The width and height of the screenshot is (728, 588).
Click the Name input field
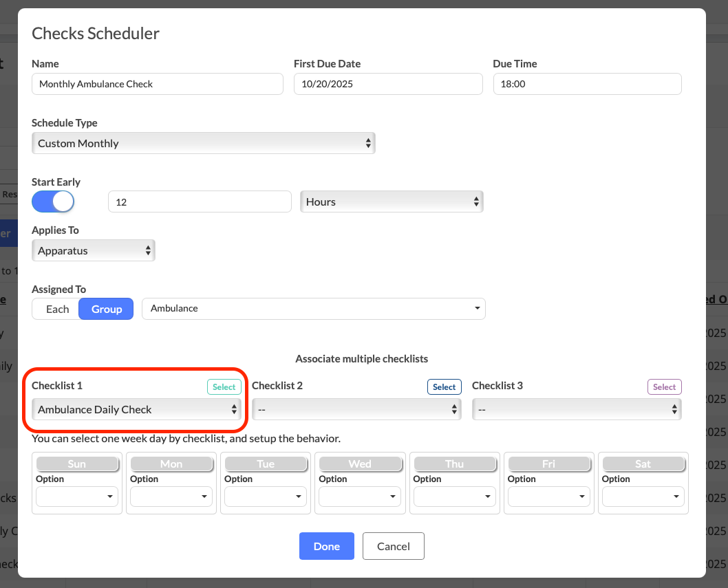(x=157, y=84)
